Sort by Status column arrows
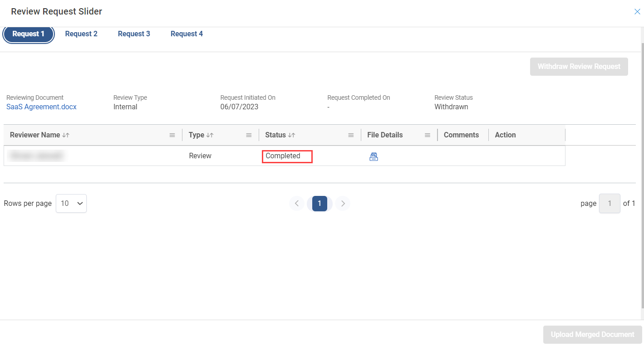Image resolution: width=644 pixels, height=346 pixels. pyautogui.click(x=291, y=135)
